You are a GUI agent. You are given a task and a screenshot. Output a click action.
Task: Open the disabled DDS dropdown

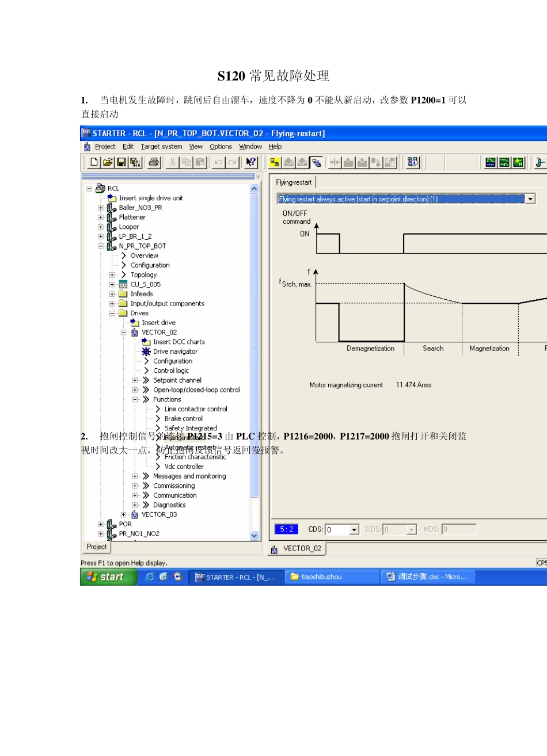coord(412,529)
